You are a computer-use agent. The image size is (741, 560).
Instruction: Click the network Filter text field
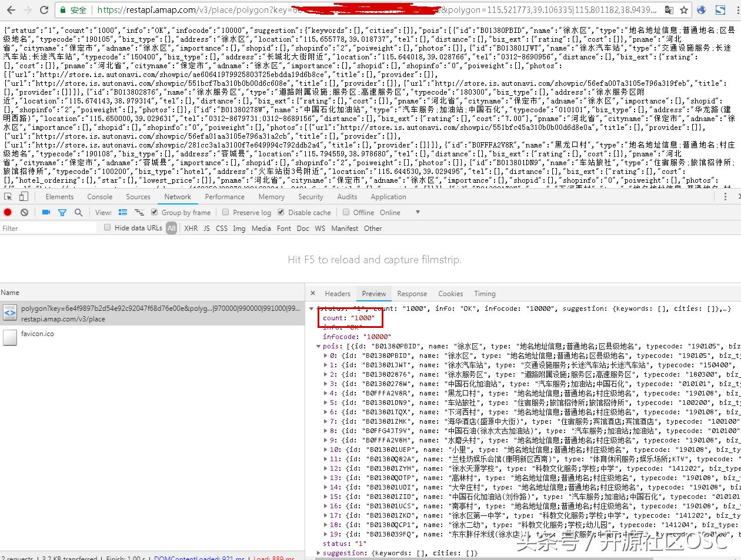(48, 228)
